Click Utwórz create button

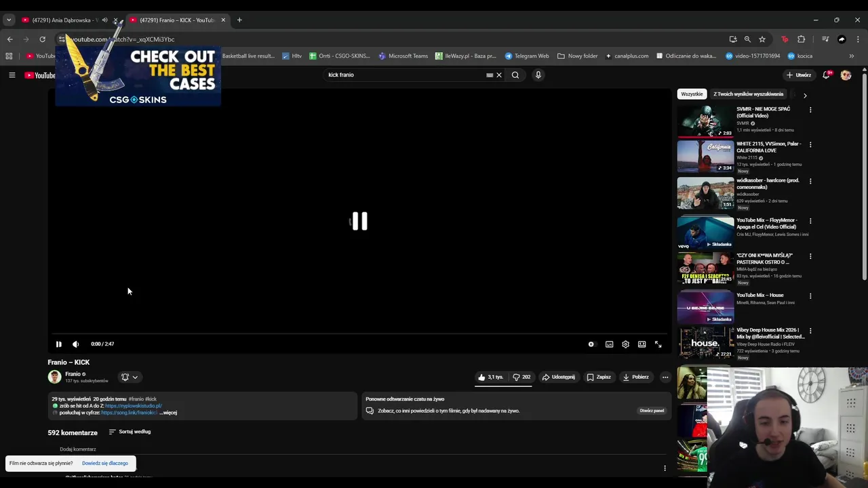tap(799, 75)
